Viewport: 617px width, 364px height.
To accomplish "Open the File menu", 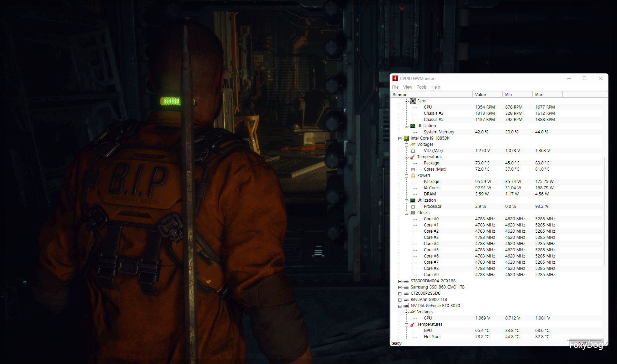I will tap(395, 87).
